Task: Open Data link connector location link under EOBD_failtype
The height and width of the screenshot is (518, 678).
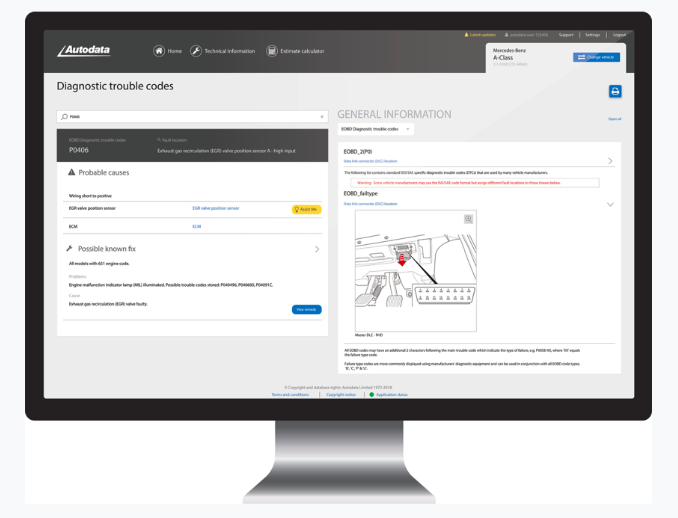Action: click(370, 204)
